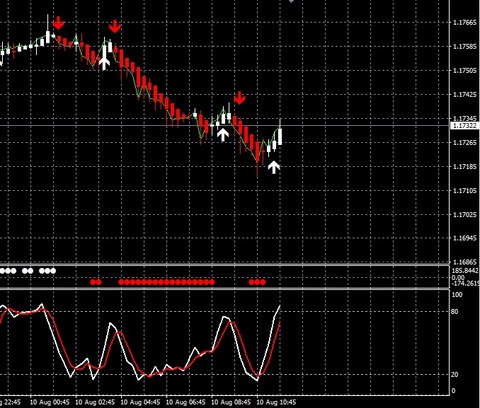Screen dimensions: 480x408
Task: Select price level 1.17585 on axis
Action: tap(465, 46)
